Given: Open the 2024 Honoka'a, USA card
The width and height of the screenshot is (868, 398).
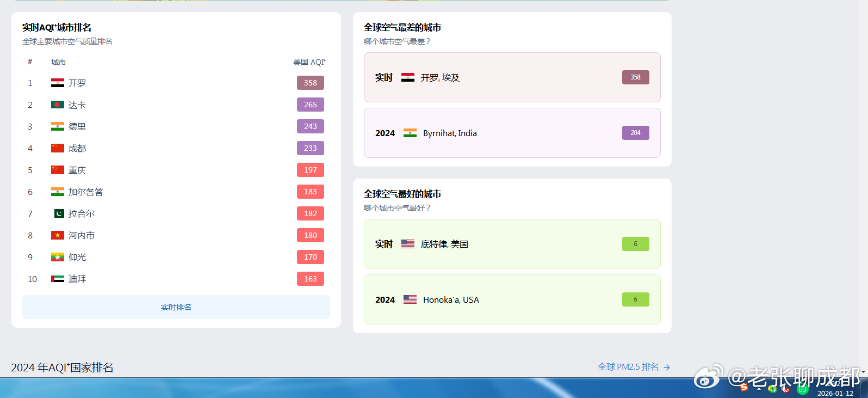Looking at the screenshot, I should coord(512,299).
